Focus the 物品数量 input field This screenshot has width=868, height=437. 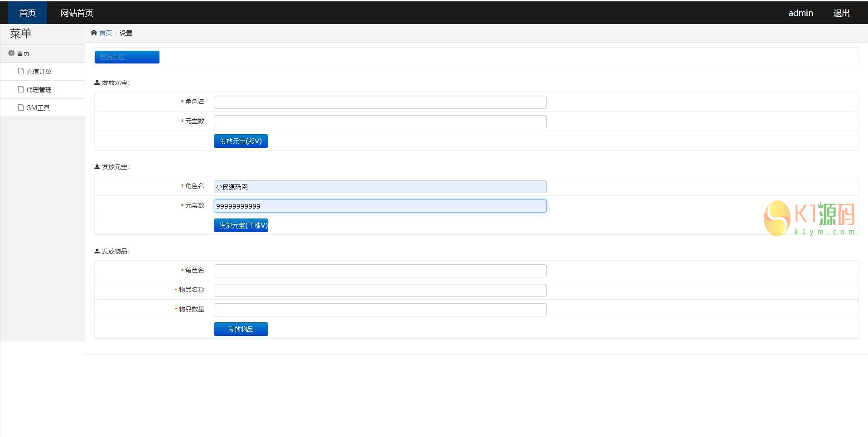pos(380,310)
